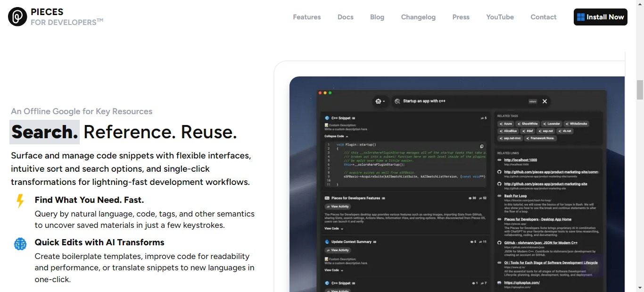The height and width of the screenshot is (292, 644).
Task: Click list icon beside Update Context Summary
Action: (375, 242)
